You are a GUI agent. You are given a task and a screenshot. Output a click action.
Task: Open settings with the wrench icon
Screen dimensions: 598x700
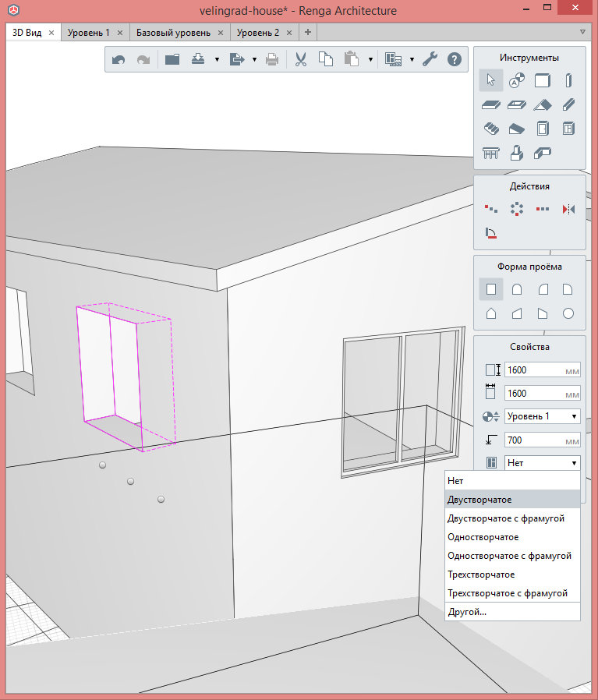[430, 59]
